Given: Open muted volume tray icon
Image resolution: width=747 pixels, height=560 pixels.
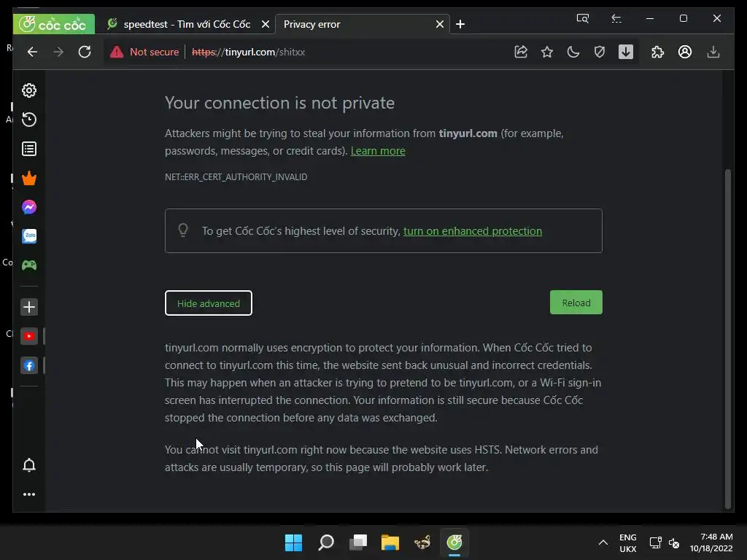Looking at the screenshot, I should coord(674,542).
